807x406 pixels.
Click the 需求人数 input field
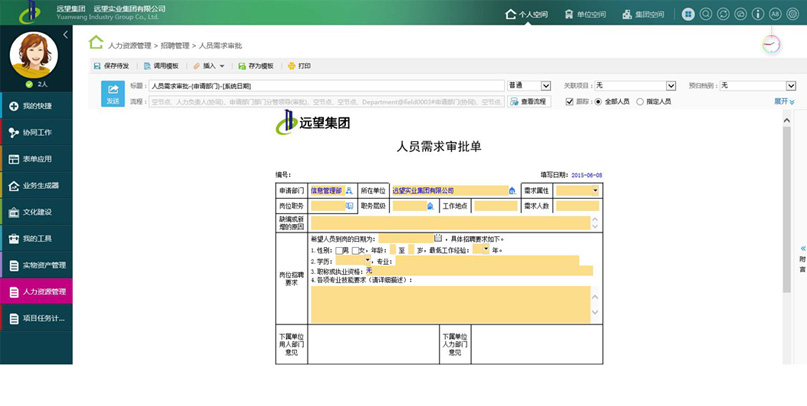[x=577, y=206]
